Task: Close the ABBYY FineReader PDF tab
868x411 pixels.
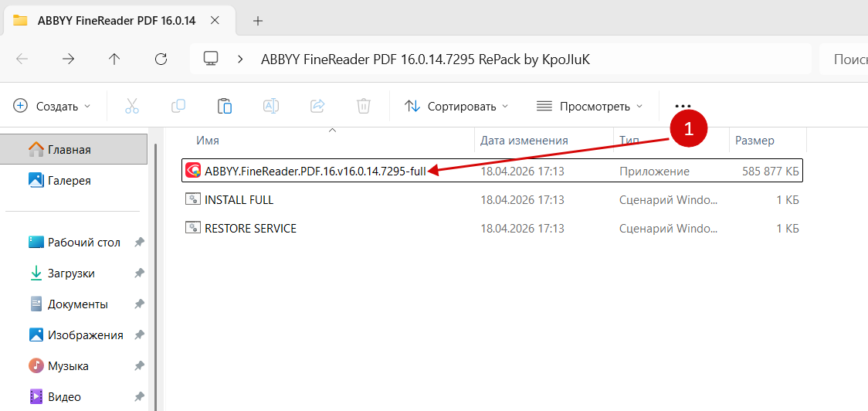Action: (216, 21)
